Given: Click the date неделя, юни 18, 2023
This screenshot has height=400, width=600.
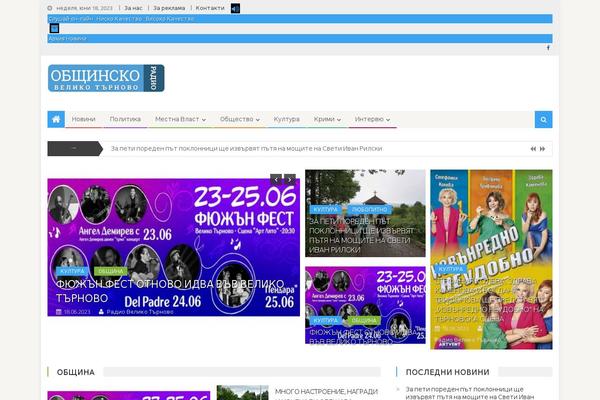Looking at the screenshot, I should point(84,8).
